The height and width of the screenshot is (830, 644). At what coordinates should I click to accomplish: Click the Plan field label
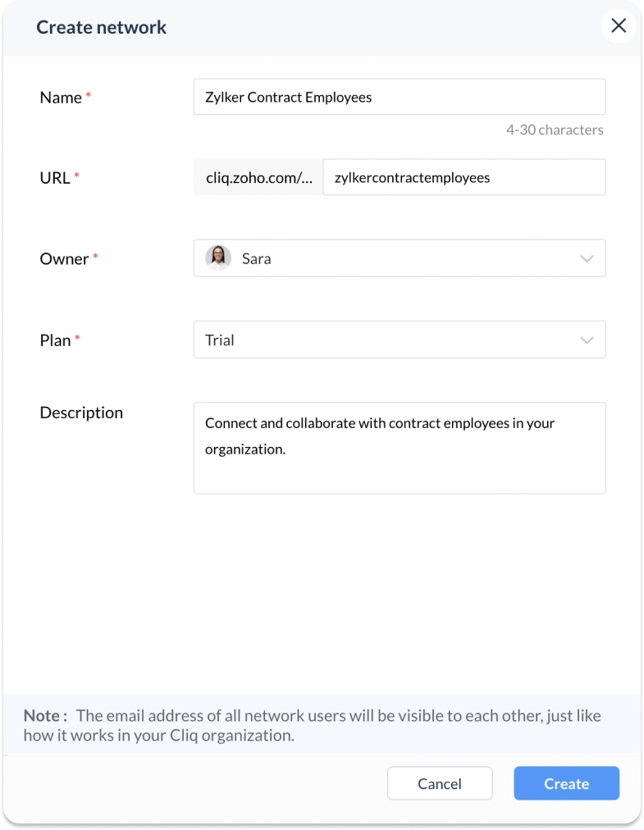(55, 340)
